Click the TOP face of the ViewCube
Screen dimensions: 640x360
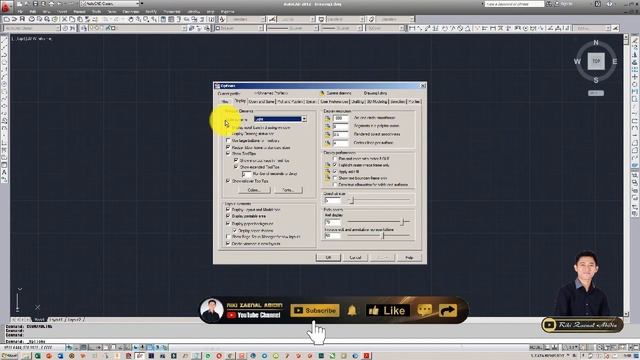(596, 61)
